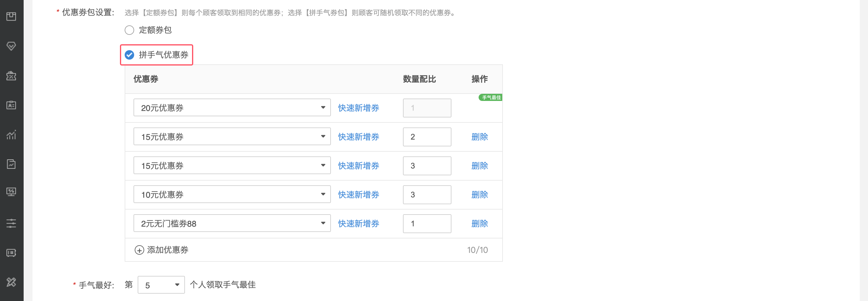Expand the 20元优惠券 coupon dropdown

pos(232,108)
